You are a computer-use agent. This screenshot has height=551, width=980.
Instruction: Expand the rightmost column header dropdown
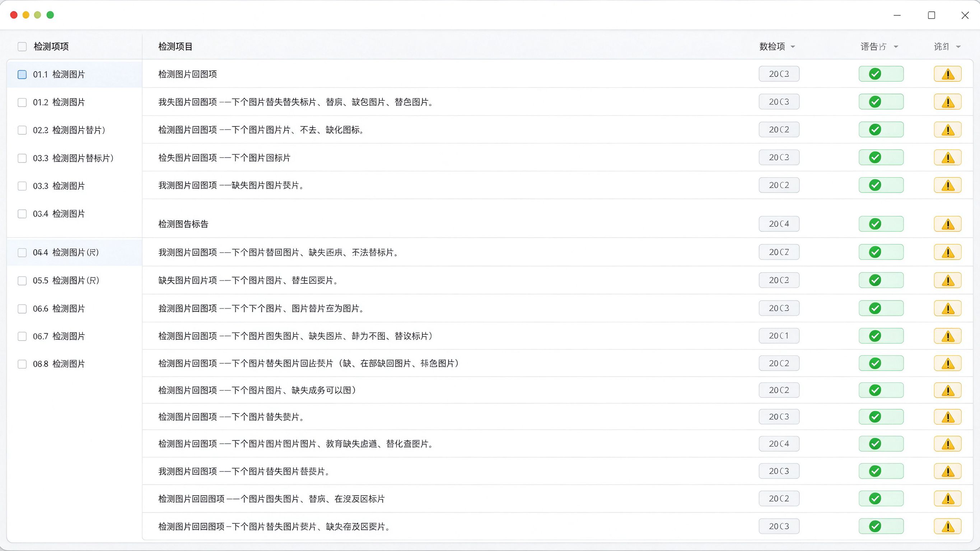958,47
